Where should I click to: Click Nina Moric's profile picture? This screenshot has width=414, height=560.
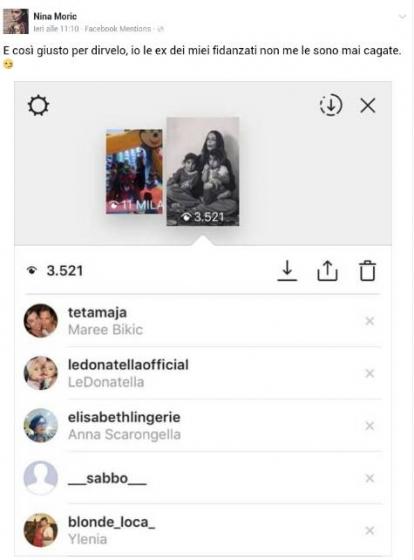[16, 21]
